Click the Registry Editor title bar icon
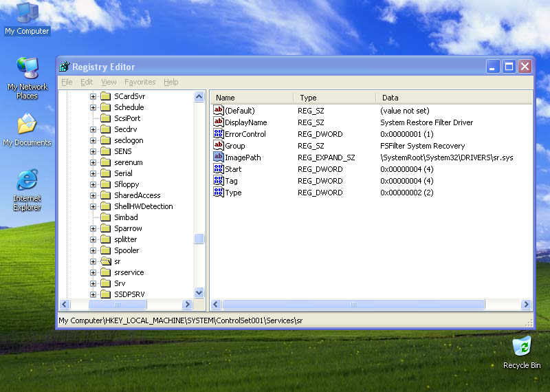 point(65,66)
